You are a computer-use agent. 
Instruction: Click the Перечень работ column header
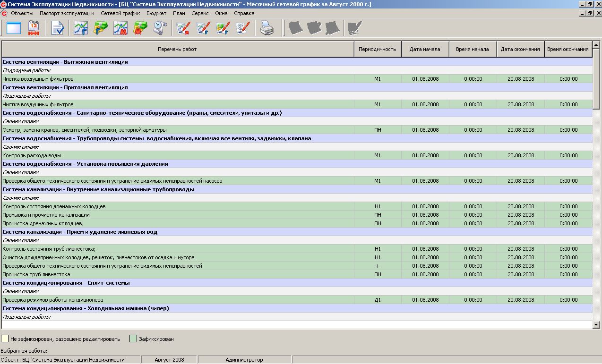pyautogui.click(x=178, y=49)
